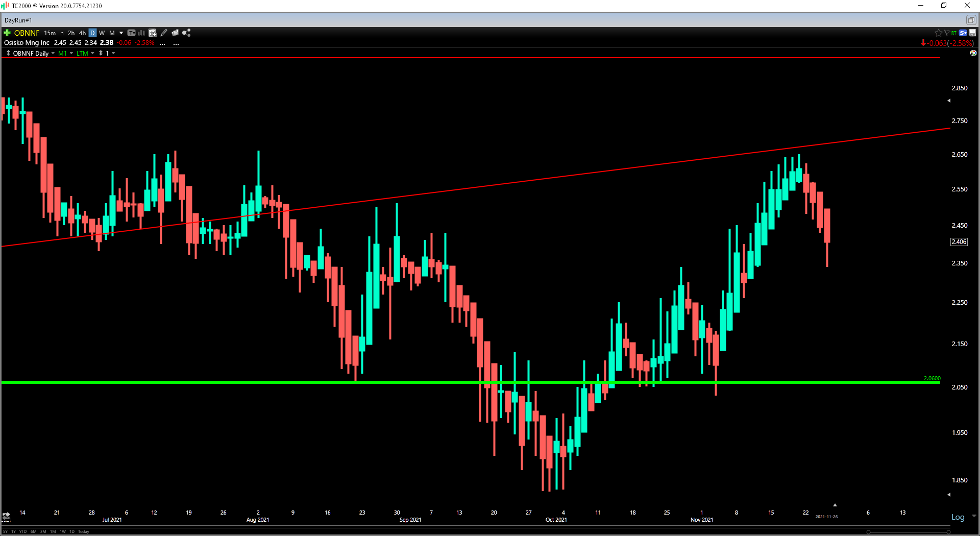Click the current price 2.406 label

(x=959, y=242)
